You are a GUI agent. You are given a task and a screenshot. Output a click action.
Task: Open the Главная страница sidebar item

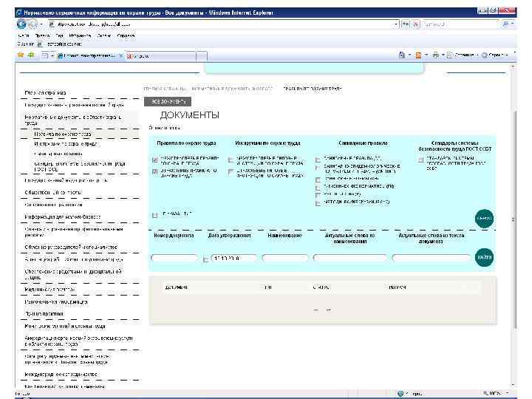(45, 92)
